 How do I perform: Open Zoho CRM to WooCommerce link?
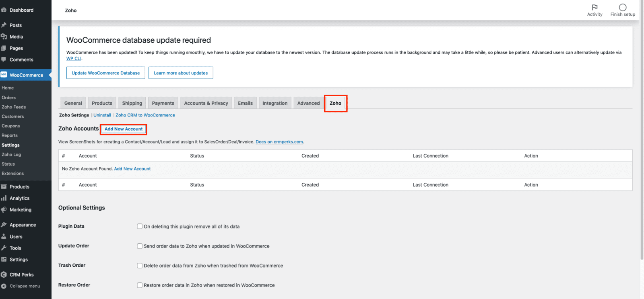coord(145,115)
